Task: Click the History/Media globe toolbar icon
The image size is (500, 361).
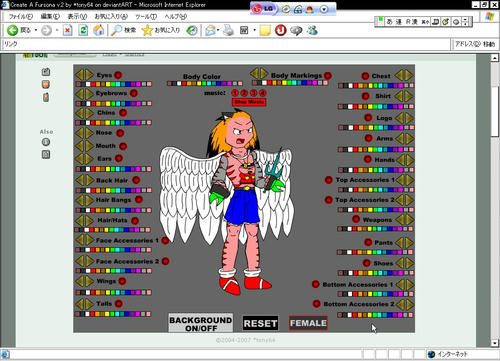Action: coord(192,31)
